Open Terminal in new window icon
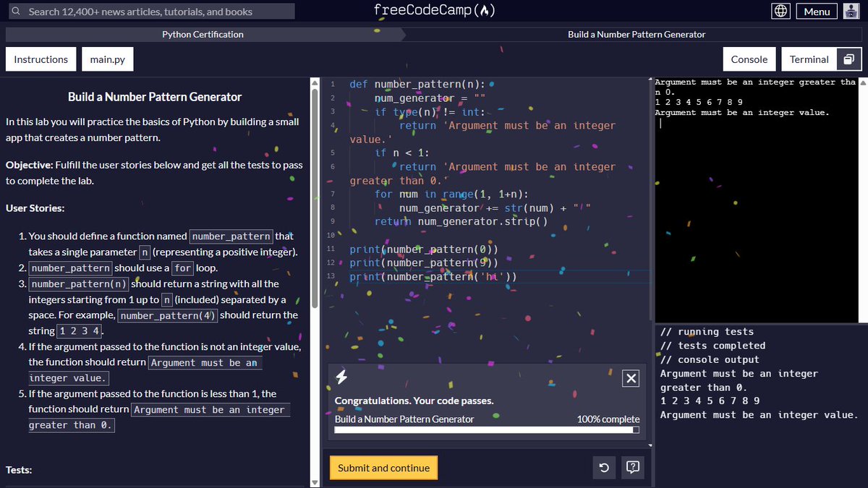The width and height of the screenshot is (868, 488). pos(847,59)
